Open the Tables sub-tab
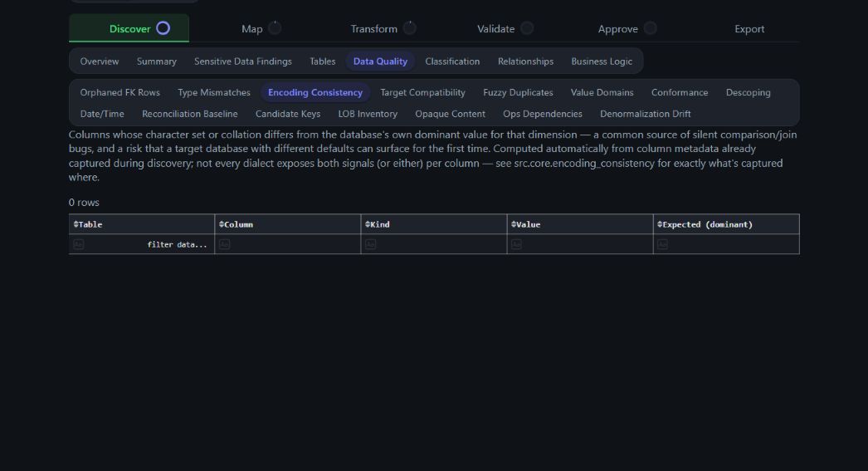Screen dimensions: 868x471 [323, 61]
